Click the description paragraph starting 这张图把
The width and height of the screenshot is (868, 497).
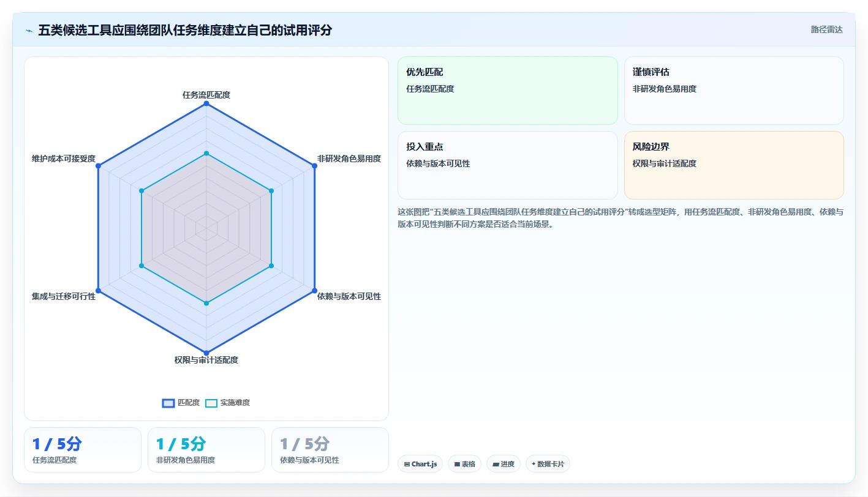(x=621, y=218)
